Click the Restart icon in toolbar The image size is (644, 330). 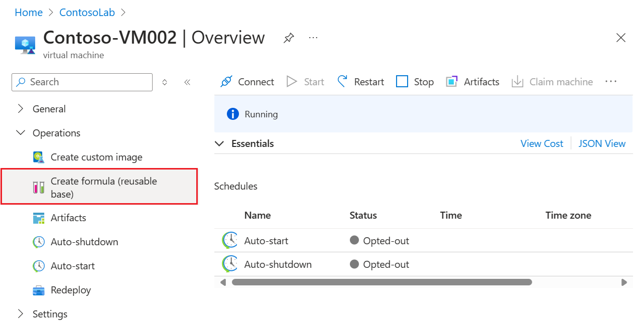(x=342, y=82)
